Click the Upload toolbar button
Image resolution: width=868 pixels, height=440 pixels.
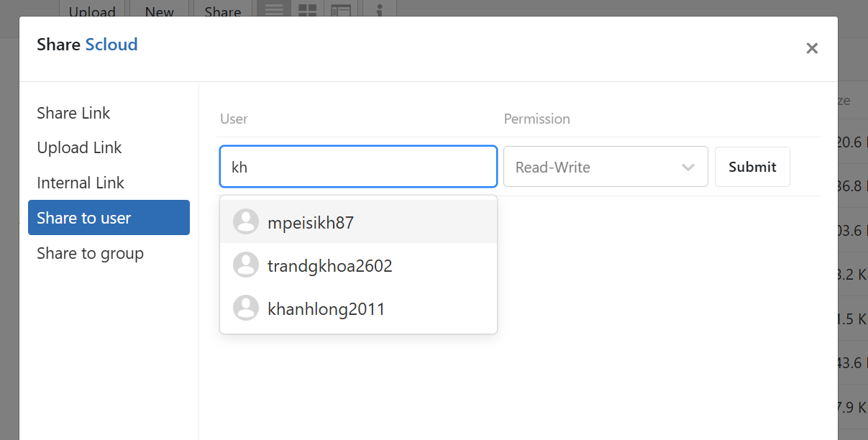pyautogui.click(x=92, y=11)
